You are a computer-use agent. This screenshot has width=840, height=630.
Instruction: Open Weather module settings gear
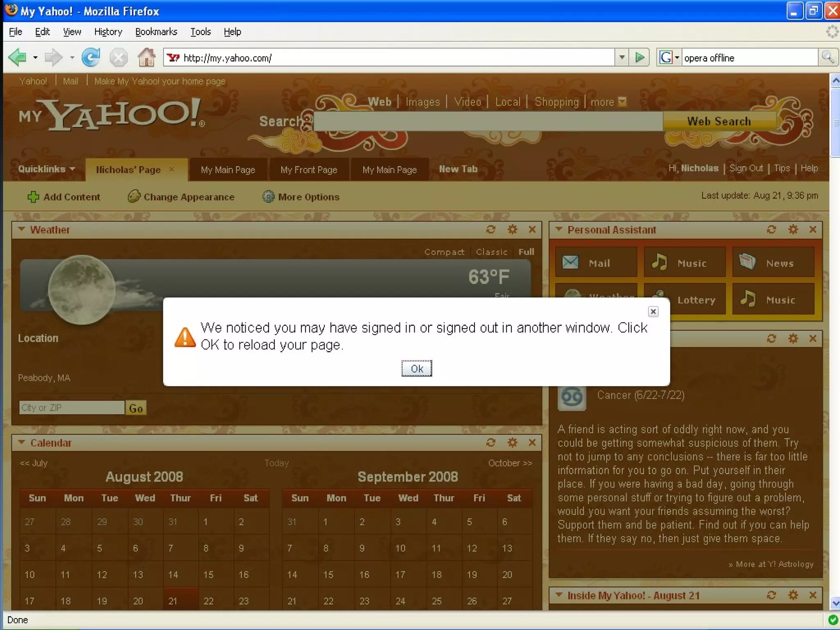(512, 230)
